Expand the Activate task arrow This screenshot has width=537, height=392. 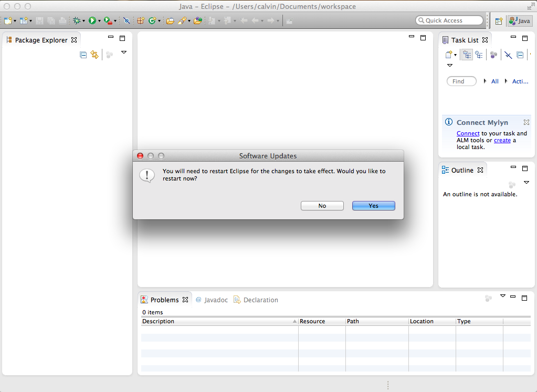pos(506,81)
